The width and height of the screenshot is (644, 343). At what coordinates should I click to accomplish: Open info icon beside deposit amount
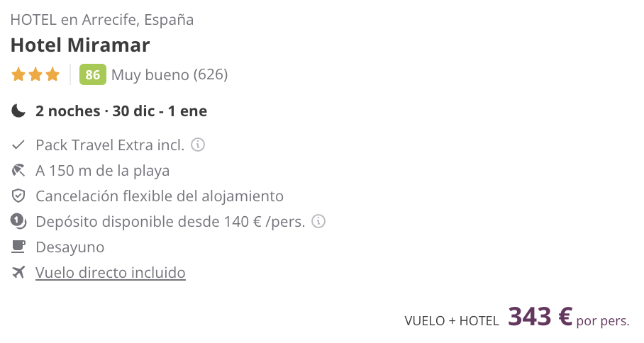(318, 222)
